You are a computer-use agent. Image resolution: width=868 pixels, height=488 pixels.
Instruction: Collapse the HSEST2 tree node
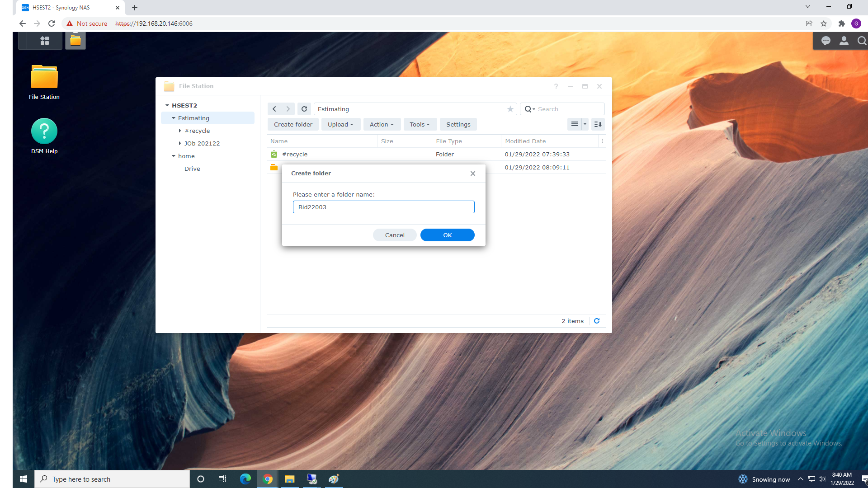click(x=167, y=105)
